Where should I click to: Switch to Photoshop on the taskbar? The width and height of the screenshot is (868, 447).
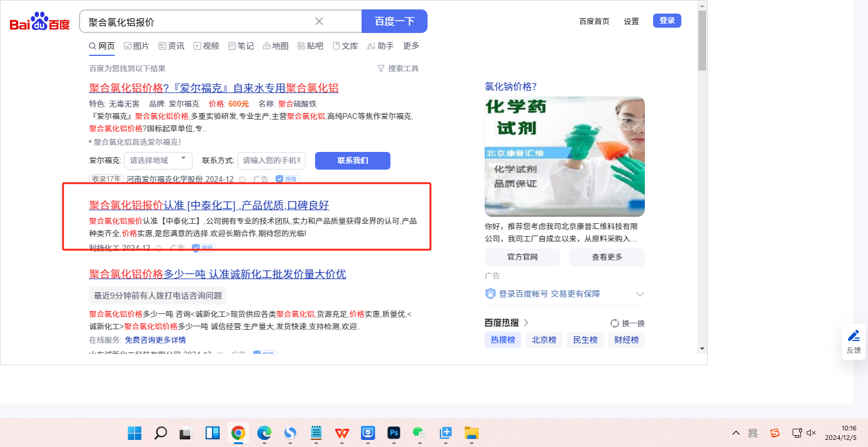click(394, 433)
